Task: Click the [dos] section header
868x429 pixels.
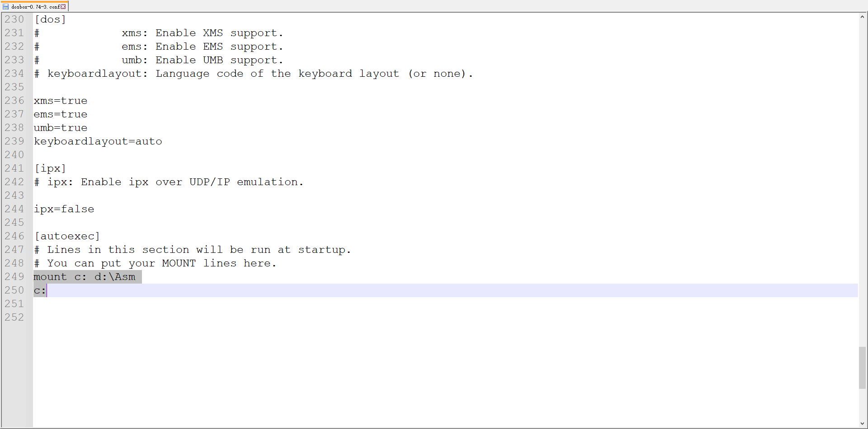Action: (x=50, y=19)
